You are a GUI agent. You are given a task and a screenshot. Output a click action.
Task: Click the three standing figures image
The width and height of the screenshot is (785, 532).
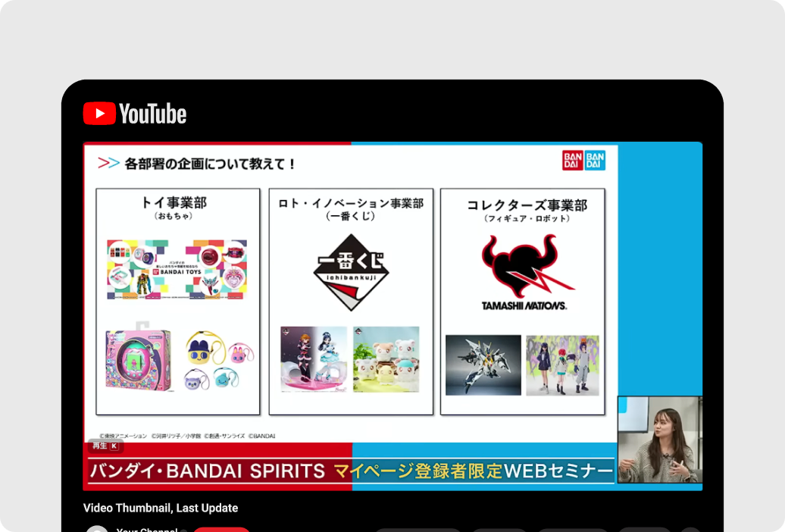pos(562,365)
